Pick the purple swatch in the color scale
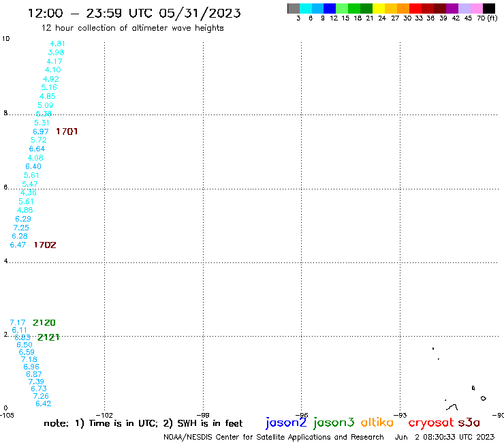Viewport: 504px width, 443px height. click(452, 9)
